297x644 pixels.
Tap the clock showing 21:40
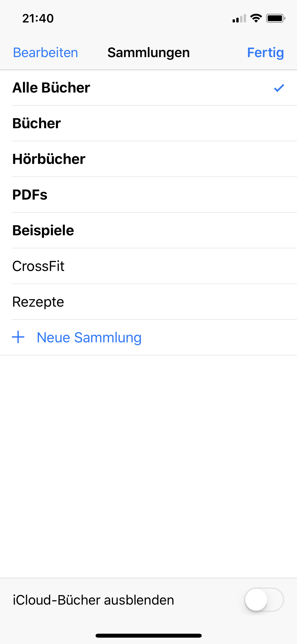(38, 19)
